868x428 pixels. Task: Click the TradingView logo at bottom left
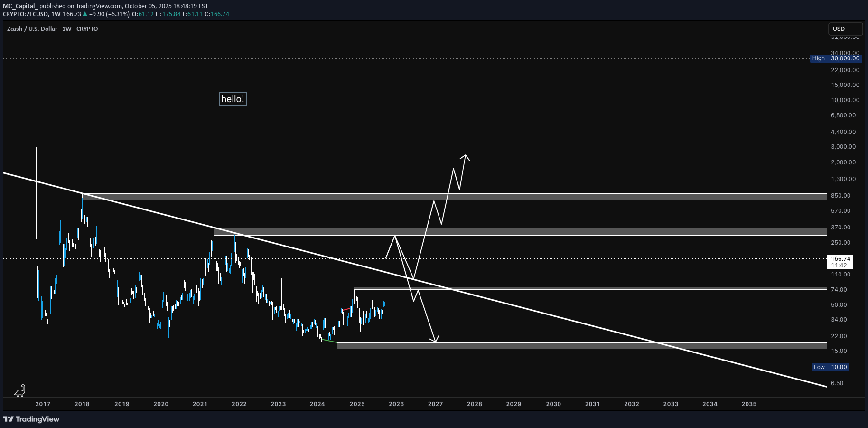pyautogui.click(x=31, y=419)
